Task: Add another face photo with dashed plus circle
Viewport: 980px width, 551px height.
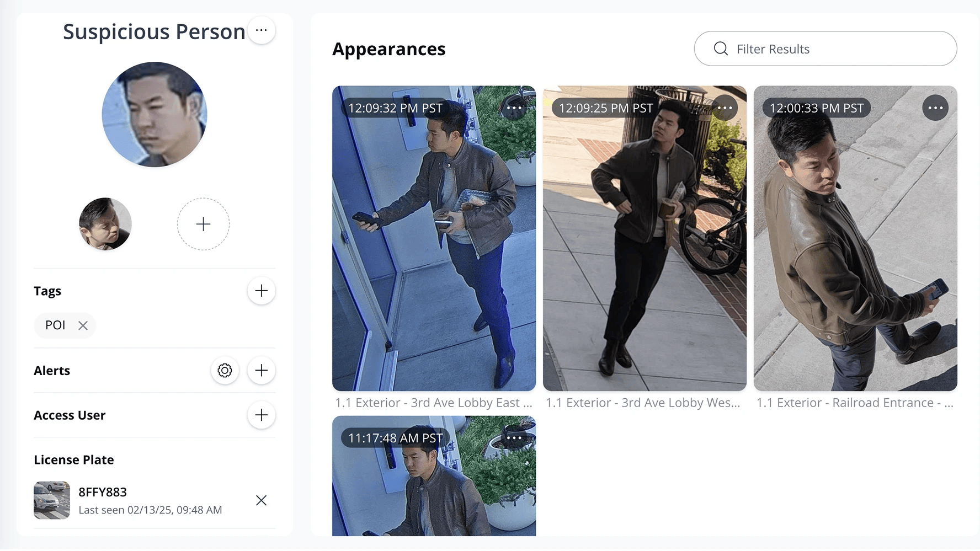Action: [203, 224]
